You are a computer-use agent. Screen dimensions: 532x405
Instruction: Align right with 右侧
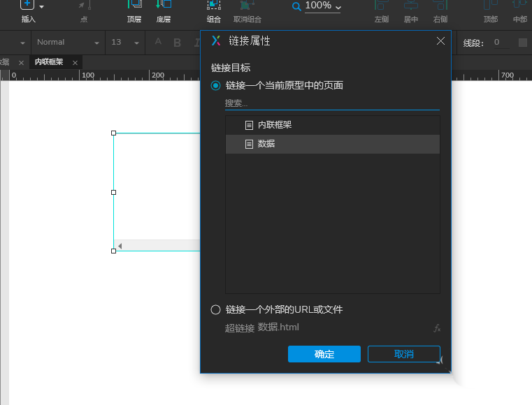tap(440, 12)
